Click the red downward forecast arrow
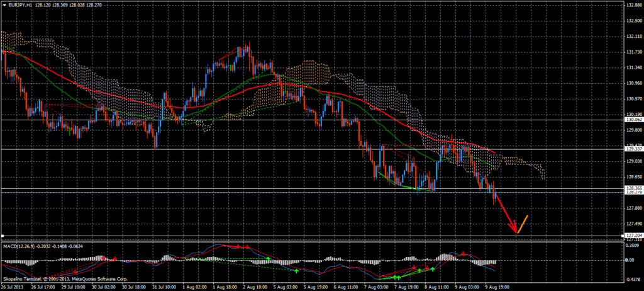The width and height of the screenshot is (644, 291). [505, 212]
